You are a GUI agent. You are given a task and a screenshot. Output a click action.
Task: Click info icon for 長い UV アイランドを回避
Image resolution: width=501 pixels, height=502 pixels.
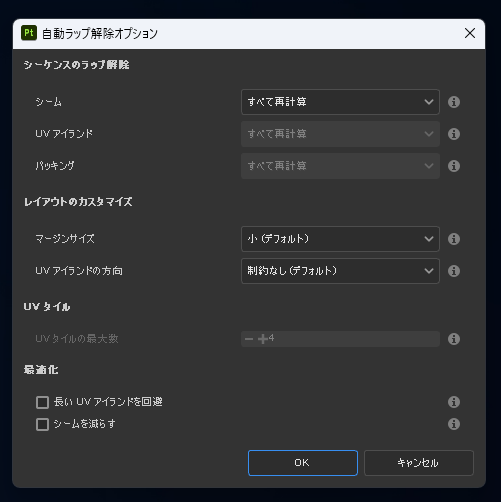click(454, 402)
